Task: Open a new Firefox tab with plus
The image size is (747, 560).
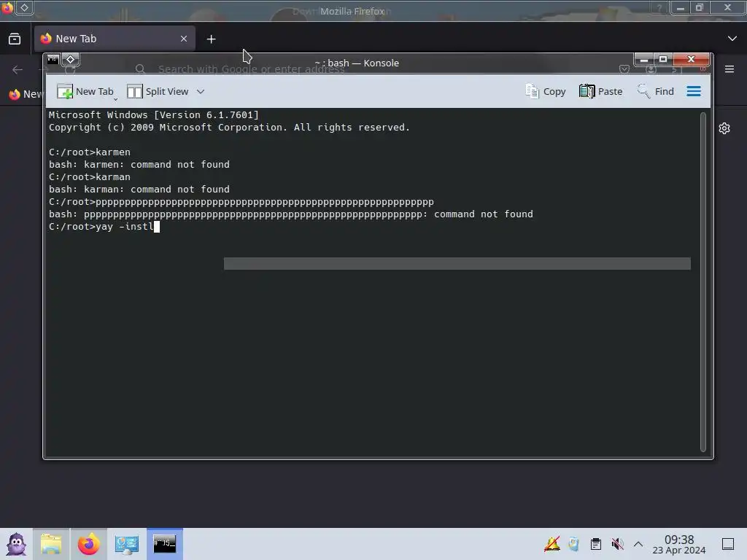Action: (x=211, y=39)
